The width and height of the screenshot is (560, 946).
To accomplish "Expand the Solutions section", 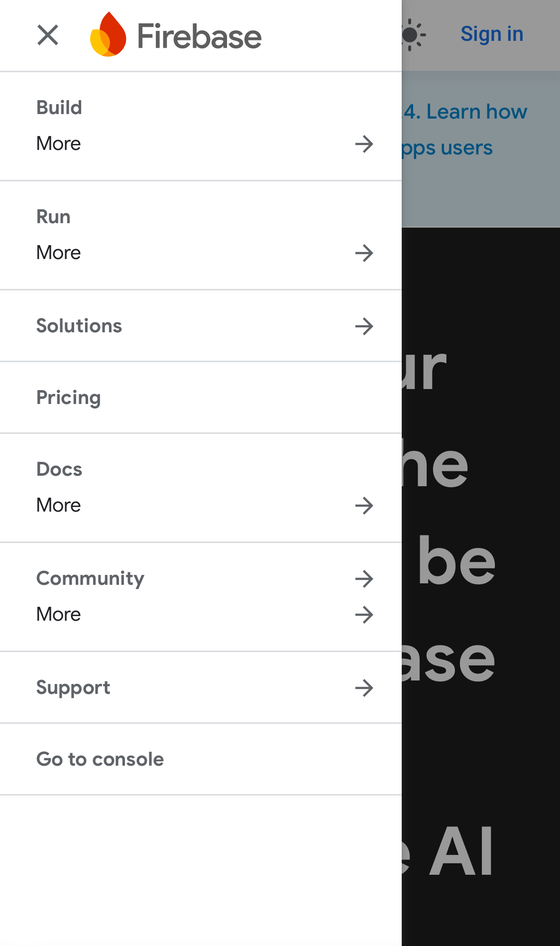I will [x=79, y=325].
